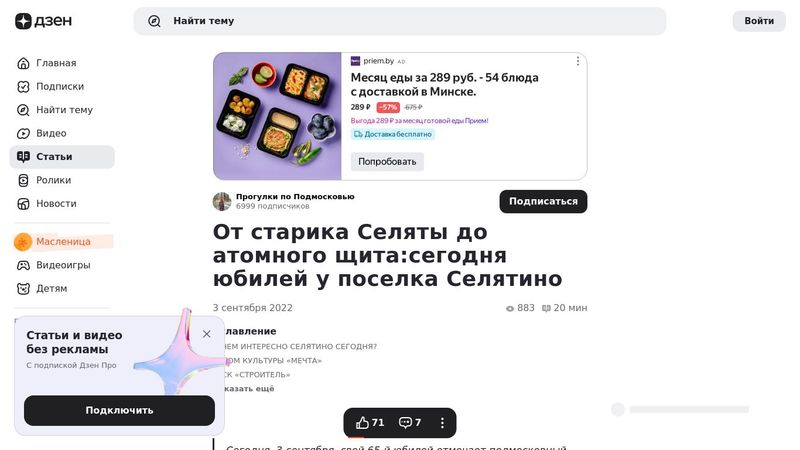Open more options in bottom action bar

pyautogui.click(x=442, y=422)
